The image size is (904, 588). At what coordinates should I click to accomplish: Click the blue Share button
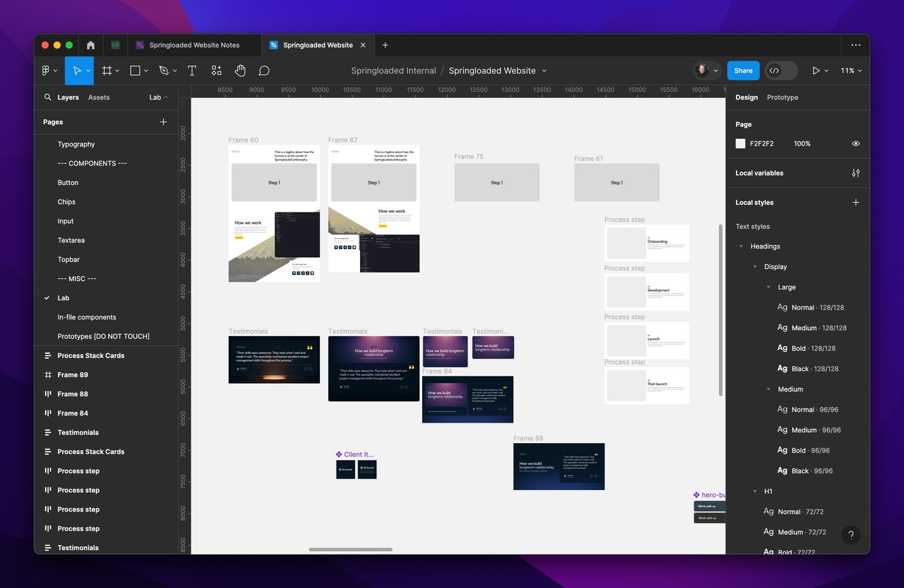743,71
